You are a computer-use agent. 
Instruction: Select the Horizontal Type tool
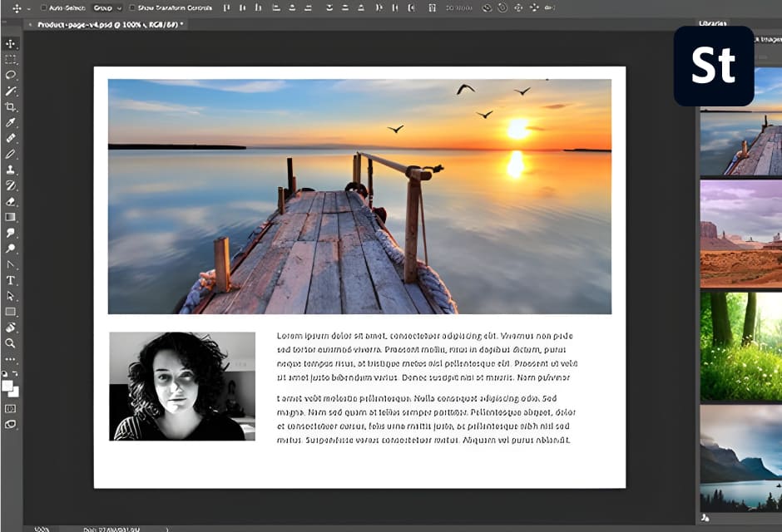10,280
